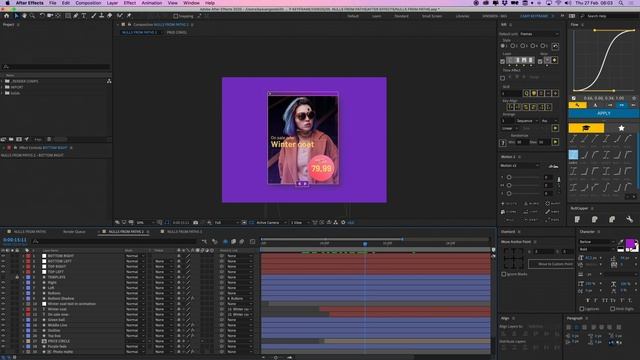Click the play arrow button beside Linear dropdown

[555, 128]
